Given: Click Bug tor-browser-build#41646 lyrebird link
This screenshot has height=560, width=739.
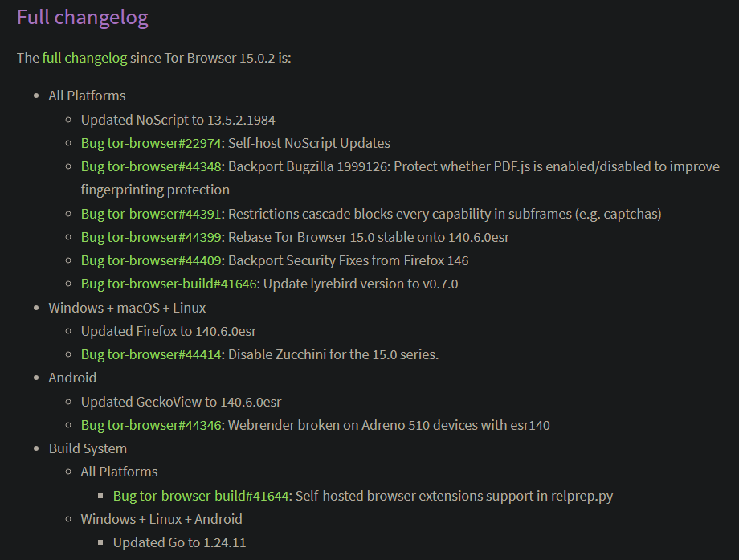Looking at the screenshot, I should pos(170,284).
